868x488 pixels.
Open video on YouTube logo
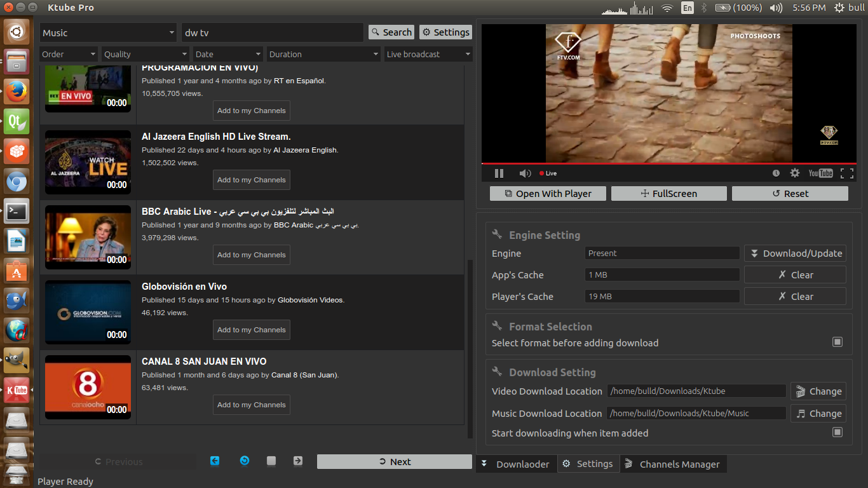[x=820, y=173]
